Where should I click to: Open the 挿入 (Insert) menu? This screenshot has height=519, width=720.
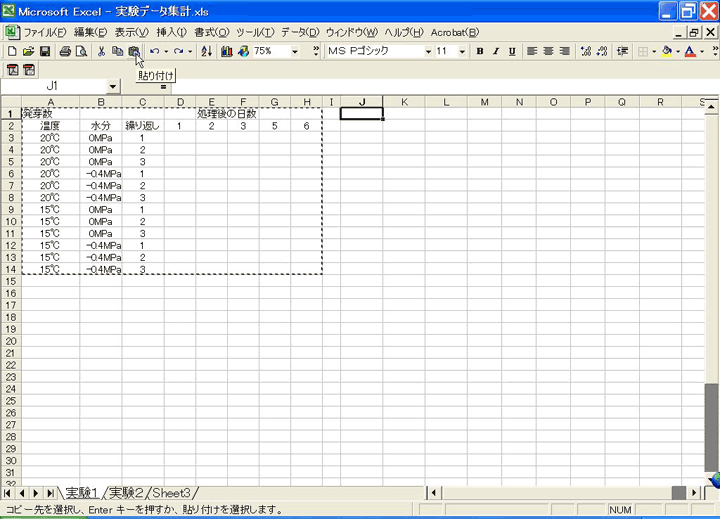(x=171, y=32)
